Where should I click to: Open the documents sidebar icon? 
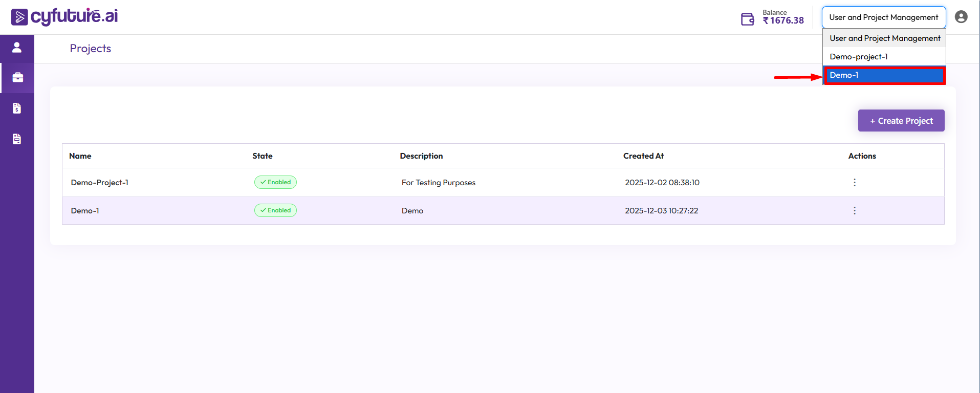17,139
